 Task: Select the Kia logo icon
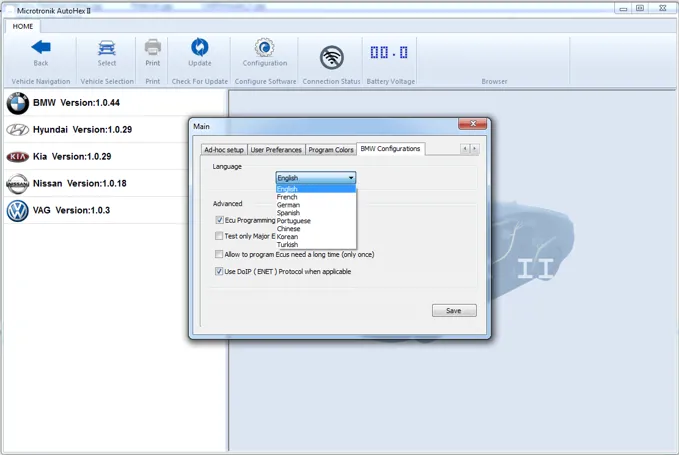[x=18, y=157]
